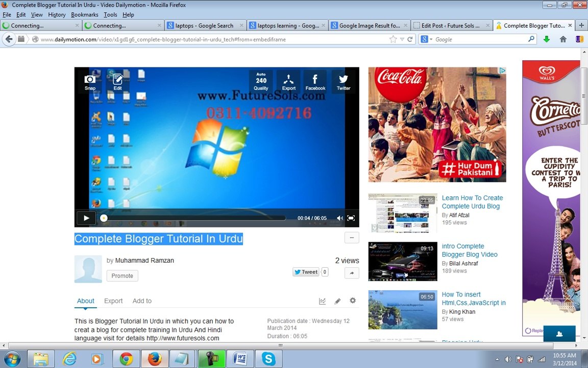Share video via Twitter icon in player
The width and height of the screenshot is (588, 368).
pos(343,81)
